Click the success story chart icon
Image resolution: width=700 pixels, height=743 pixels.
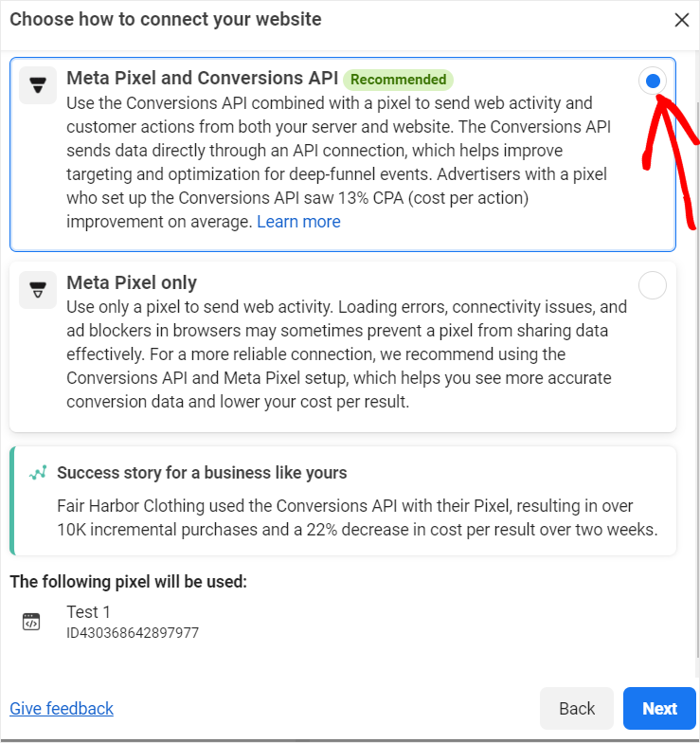38,472
